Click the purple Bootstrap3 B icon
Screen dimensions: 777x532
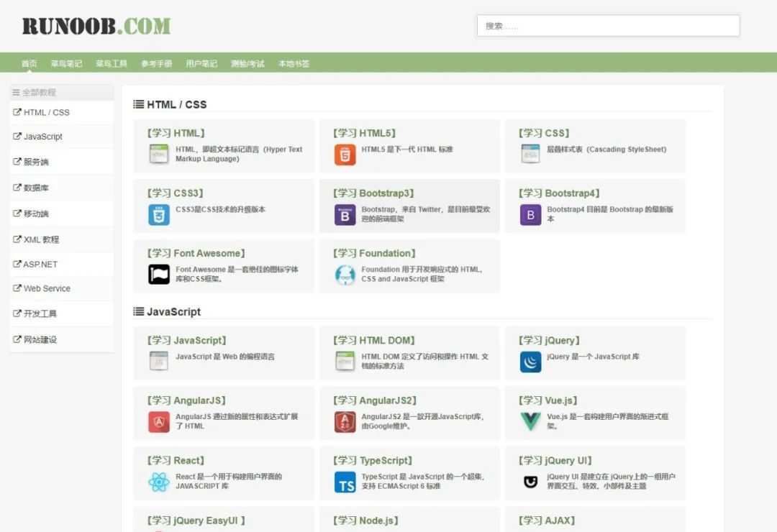tap(345, 214)
